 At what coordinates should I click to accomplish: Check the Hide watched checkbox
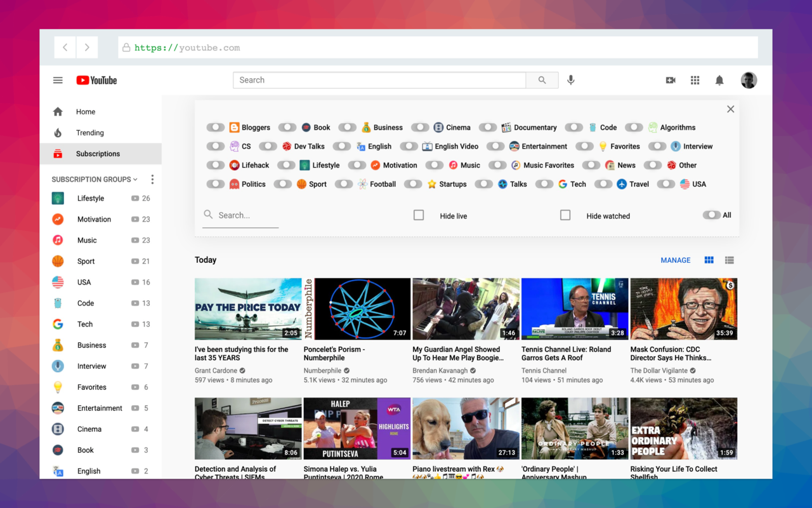(565, 215)
